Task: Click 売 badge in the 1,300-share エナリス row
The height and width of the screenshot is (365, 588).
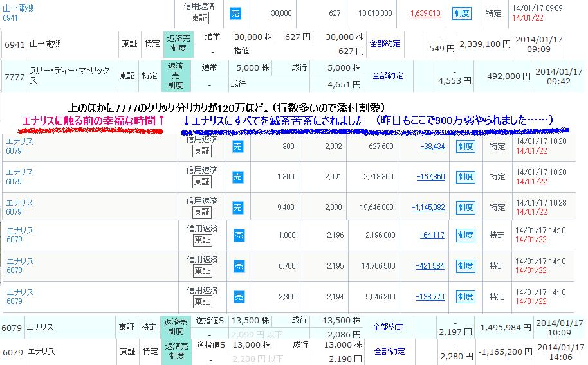Action: point(238,177)
